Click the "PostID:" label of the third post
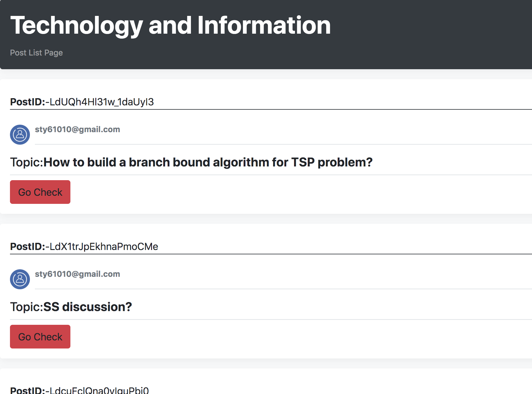 [28, 390]
